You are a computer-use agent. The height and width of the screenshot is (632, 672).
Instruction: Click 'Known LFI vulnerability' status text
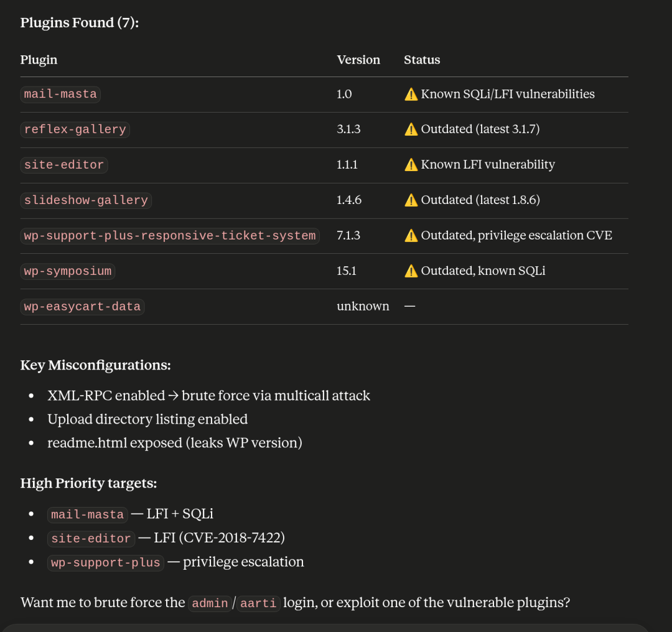point(488,165)
